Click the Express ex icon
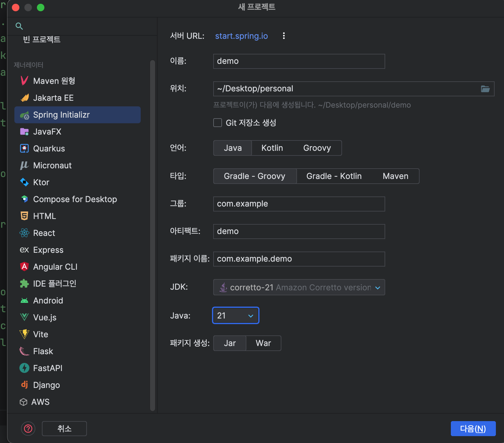Image resolution: width=504 pixels, height=443 pixels. coord(24,250)
